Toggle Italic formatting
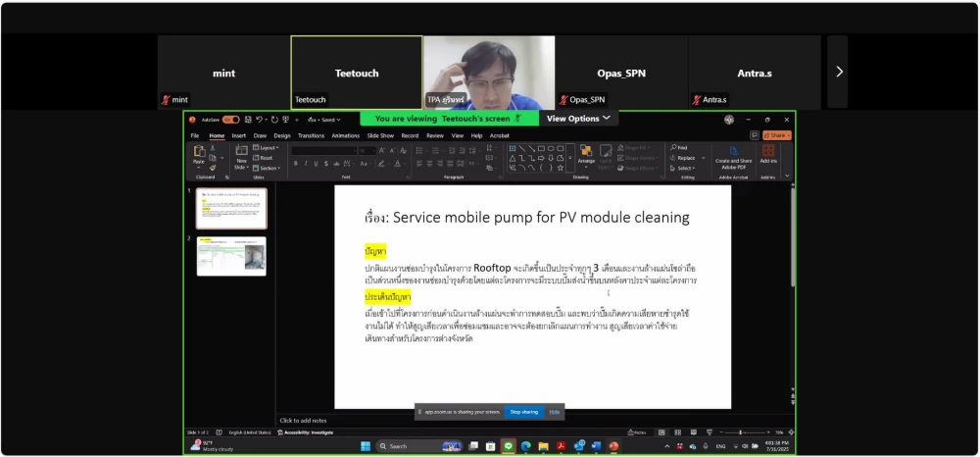The height and width of the screenshot is (457, 980). point(306,164)
